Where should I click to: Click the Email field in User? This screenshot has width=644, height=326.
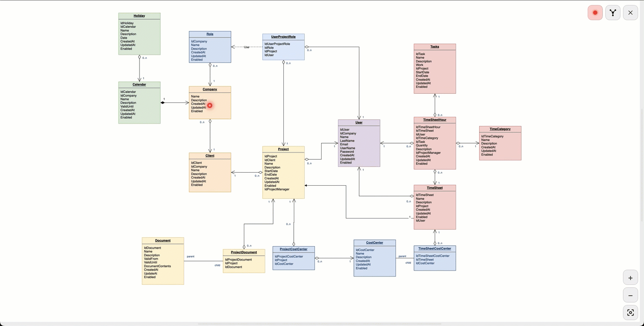344,144
